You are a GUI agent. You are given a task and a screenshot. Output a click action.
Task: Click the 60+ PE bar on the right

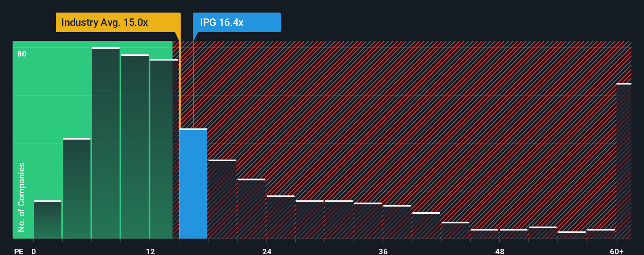[x=624, y=161]
